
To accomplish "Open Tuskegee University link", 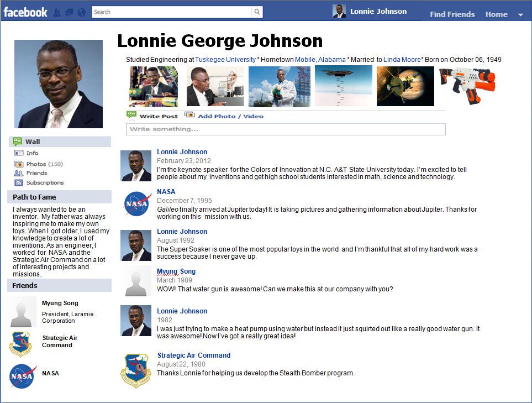I will click(x=225, y=59).
